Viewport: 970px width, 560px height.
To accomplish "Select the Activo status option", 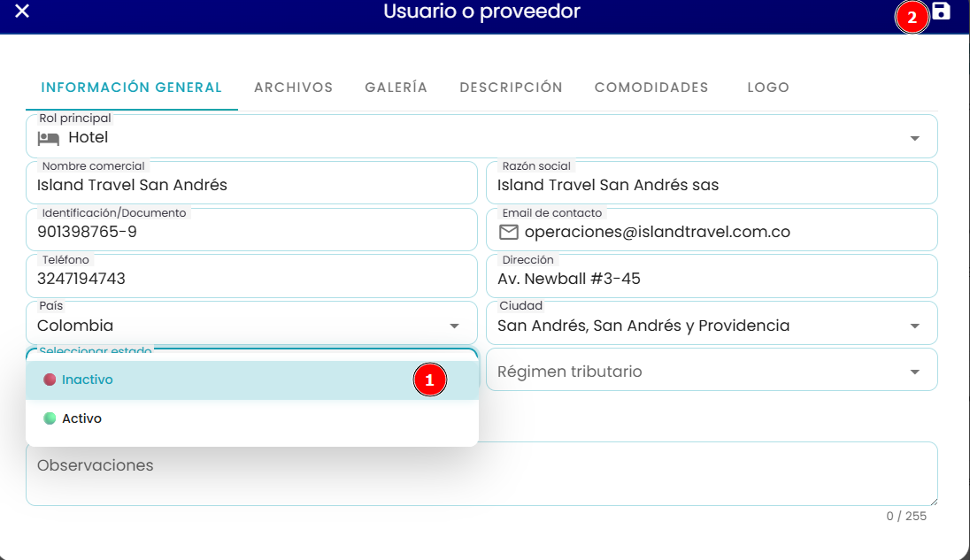I will [252, 418].
